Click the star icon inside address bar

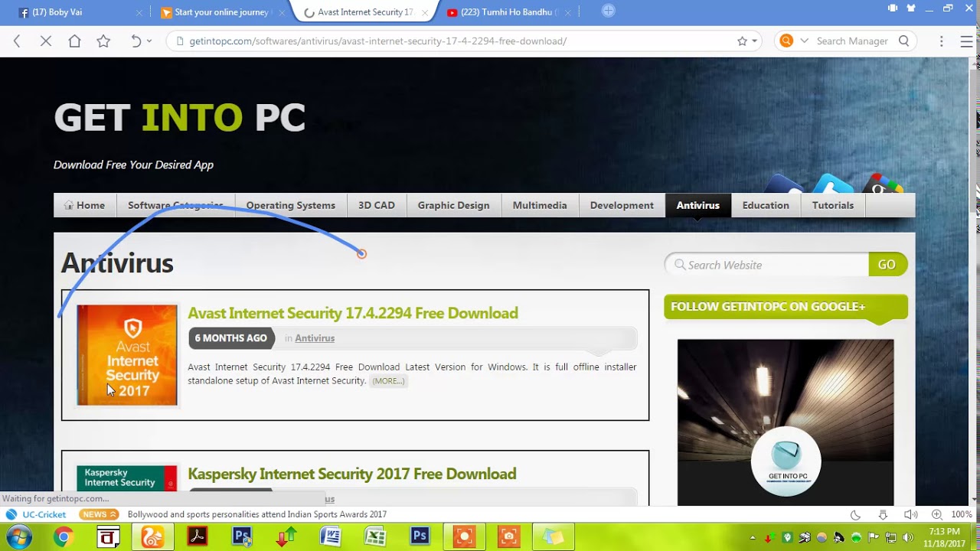(742, 41)
